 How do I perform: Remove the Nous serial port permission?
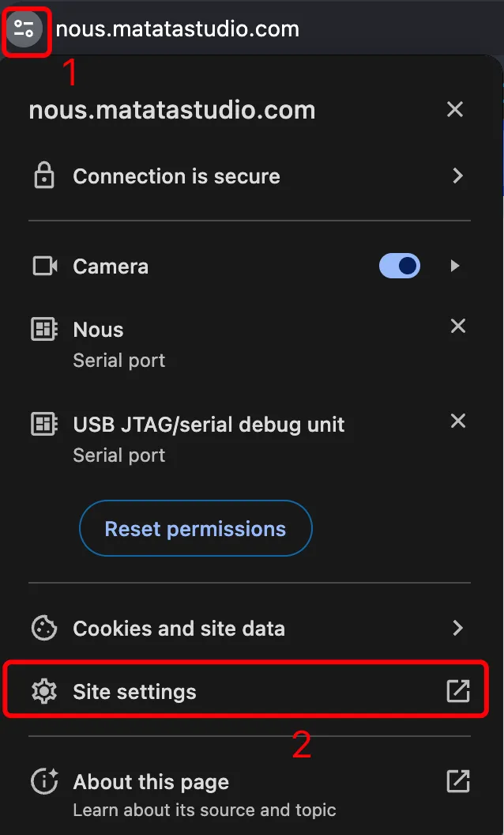(x=458, y=326)
